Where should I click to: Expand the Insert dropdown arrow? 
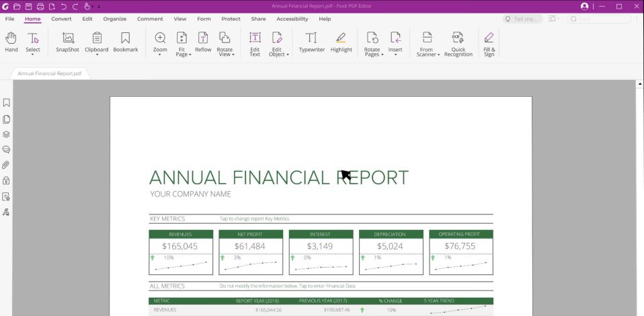coord(395,54)
